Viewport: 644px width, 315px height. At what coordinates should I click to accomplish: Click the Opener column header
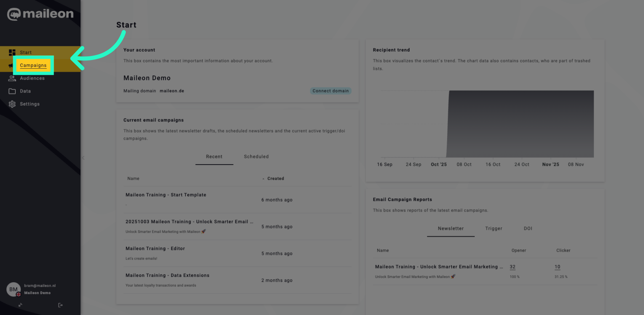519,250
